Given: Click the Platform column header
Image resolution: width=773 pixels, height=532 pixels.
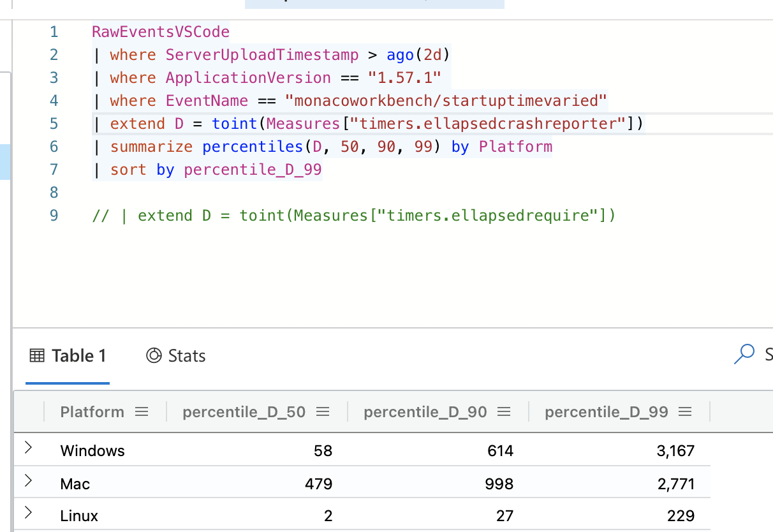Looking at the screenshot, I should (92, 411).
